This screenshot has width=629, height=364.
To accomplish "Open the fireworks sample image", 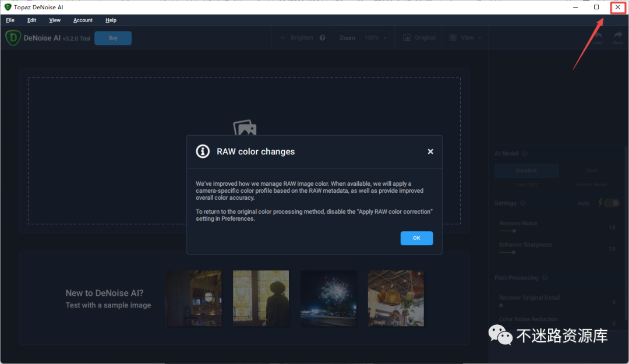I will [328, 298].
